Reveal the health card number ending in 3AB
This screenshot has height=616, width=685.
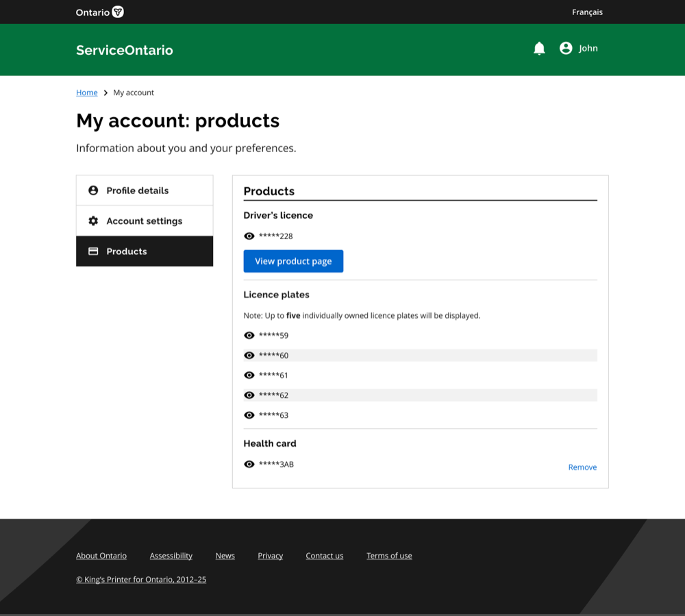pyautogui.click(x=249, y=464)
